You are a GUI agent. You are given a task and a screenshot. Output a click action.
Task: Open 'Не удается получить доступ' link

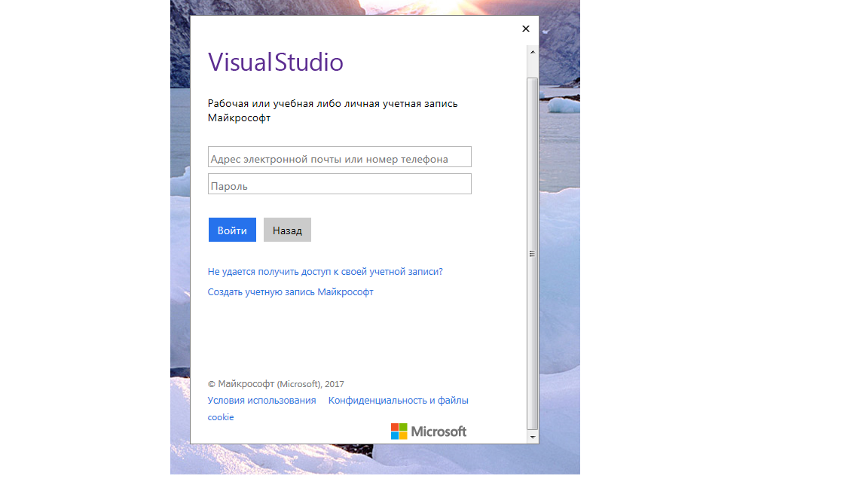point(325,271)
